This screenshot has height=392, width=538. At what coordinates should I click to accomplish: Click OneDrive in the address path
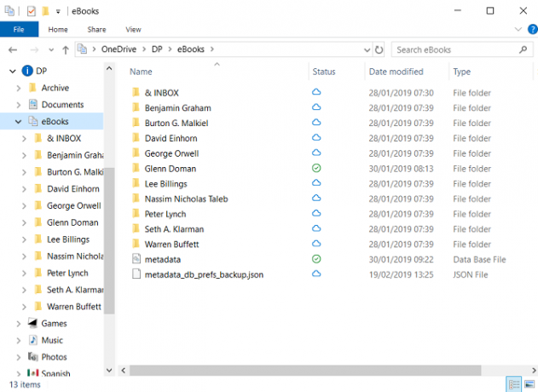click(x=119, y=49)
